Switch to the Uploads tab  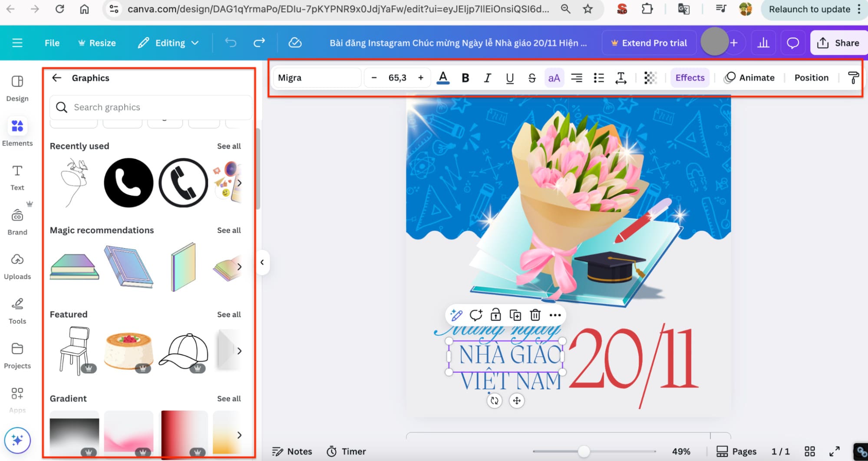coord(17,266)
